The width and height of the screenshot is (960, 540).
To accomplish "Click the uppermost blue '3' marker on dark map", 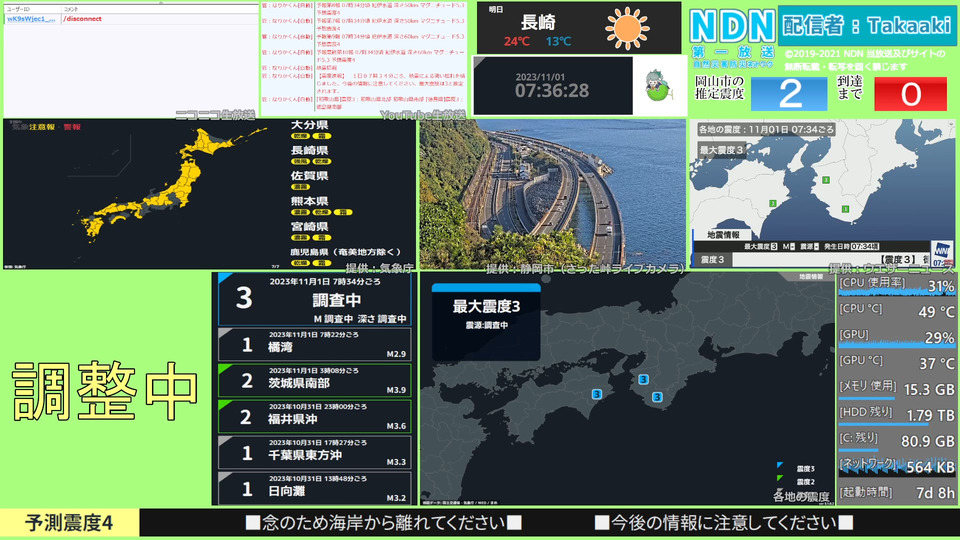I will (643, 380).
